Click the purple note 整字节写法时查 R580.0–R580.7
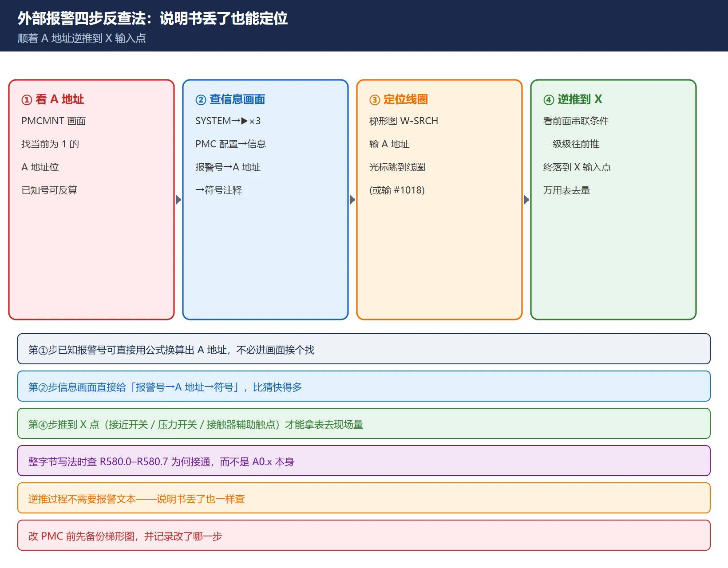728x568 pixels. click(364, 461)
